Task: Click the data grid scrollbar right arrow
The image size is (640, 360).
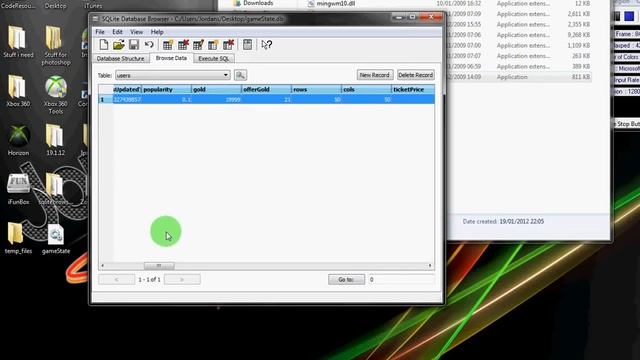Action: (x=430, y=266)
